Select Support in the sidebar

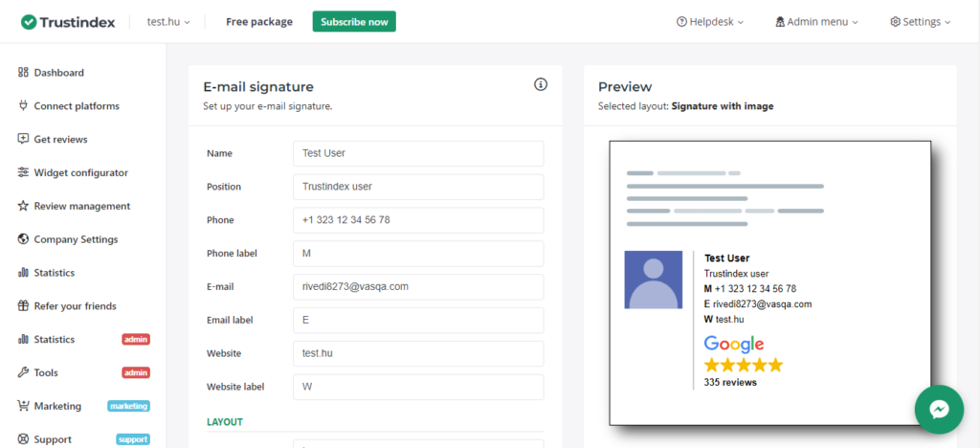pyautogui.click(x=54, y=439)
